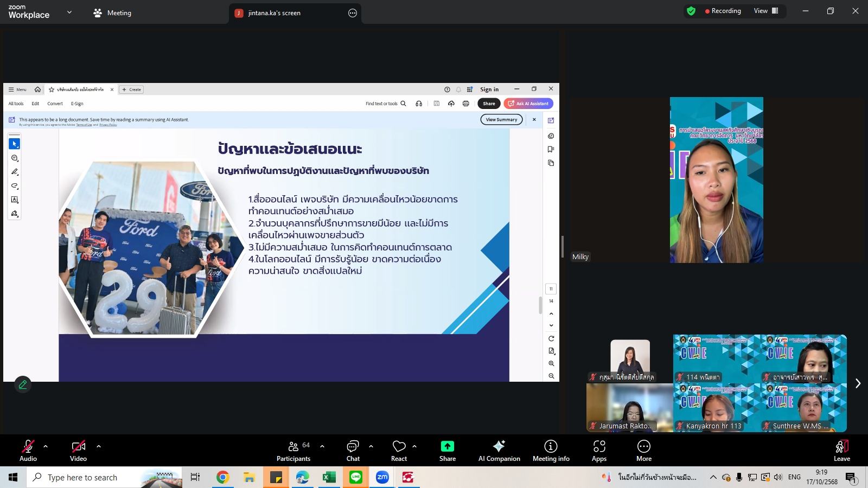
Task: Open the Zoom Workplace dropdown chevron
Action: click(x=69, y=12)
